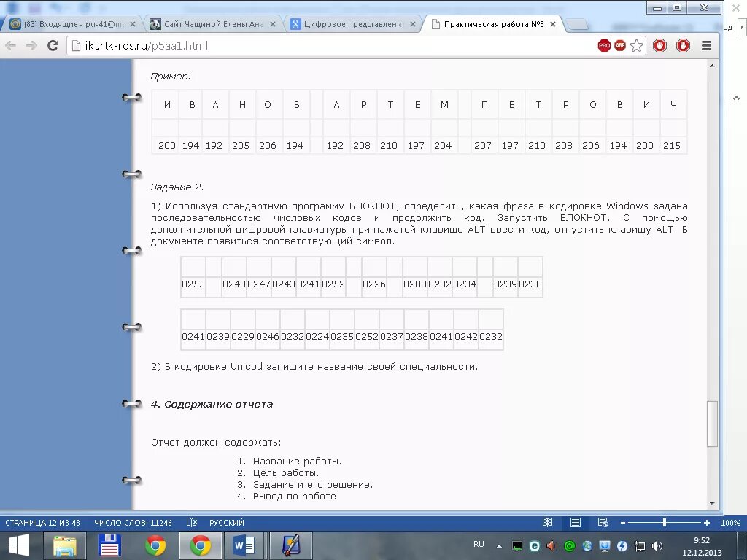Screen dimensions: 747x560
Task: Switch to Word read mode view
Action: [547, 523]
